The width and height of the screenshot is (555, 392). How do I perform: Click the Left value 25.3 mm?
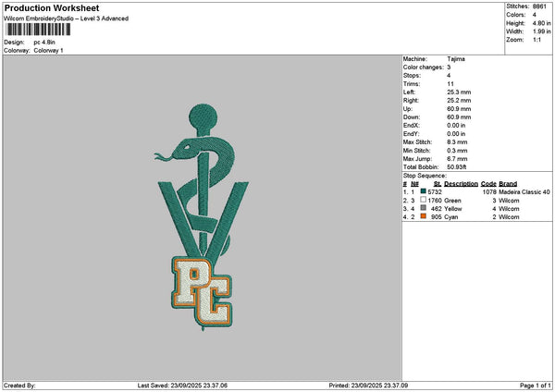tap(459, 92)
